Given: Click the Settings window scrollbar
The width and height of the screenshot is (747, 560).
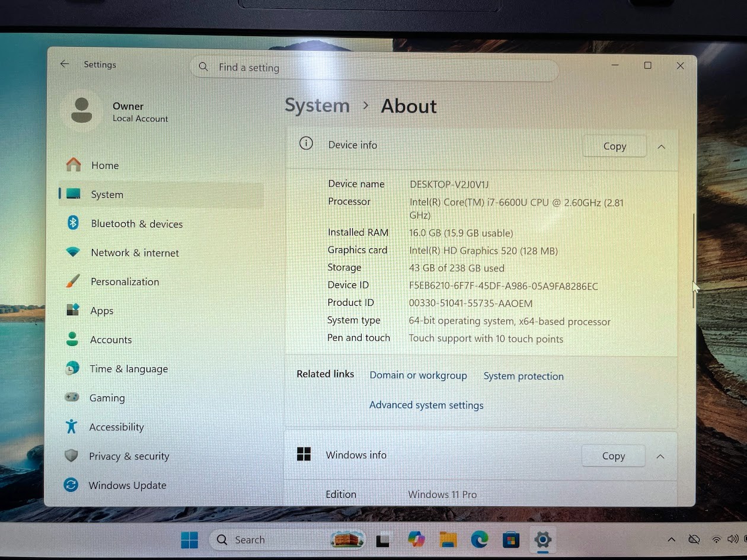Looking at the screenshot, I should click(693, 261).
